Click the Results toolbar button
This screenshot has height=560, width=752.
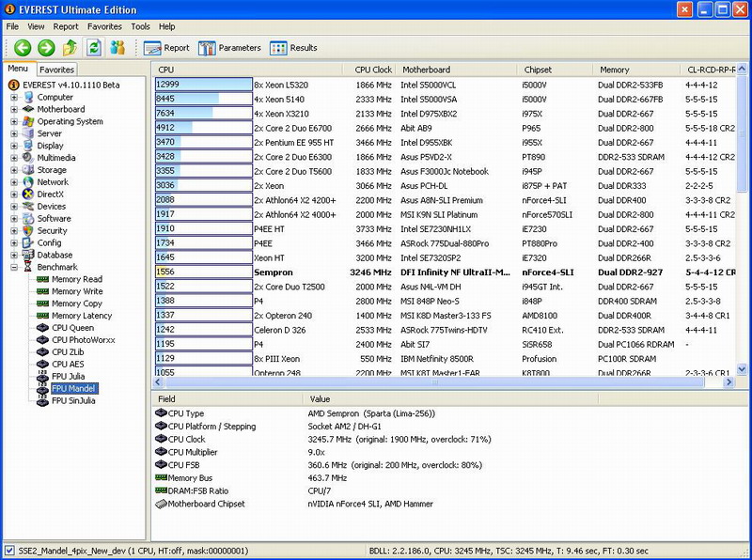pyautogui.click(x=293, y=48)
